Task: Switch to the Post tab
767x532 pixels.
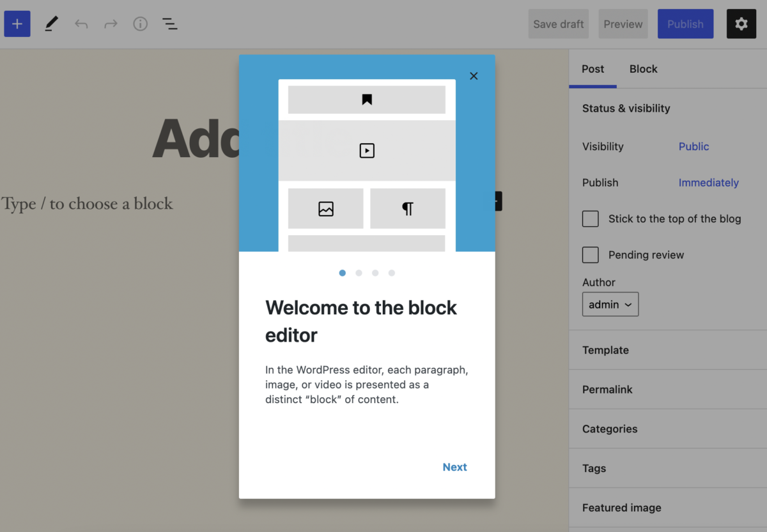Action: point(593,69)
